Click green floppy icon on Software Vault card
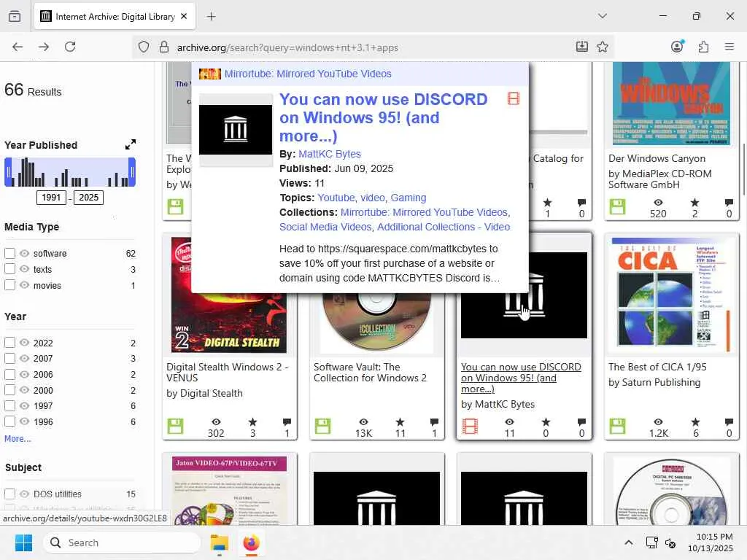Viewport: 747px width, 560px height. pyautogui.click(x=322, y=426)
